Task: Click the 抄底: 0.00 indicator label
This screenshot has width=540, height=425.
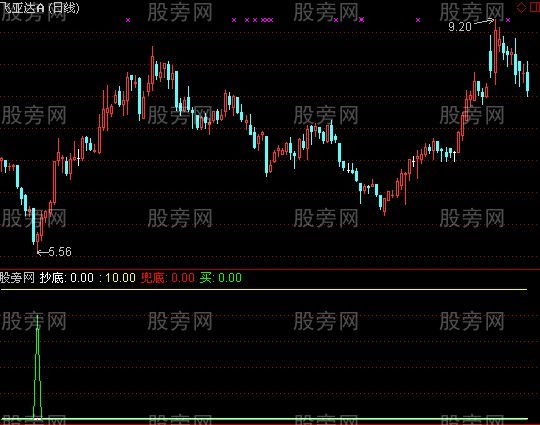Action: [x=66, y=278]
